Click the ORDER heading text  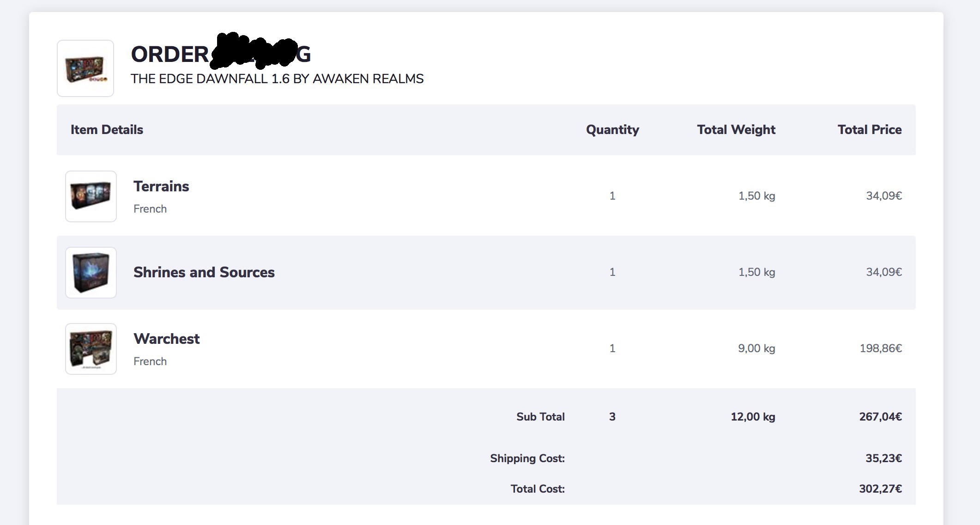coord(169,55)
